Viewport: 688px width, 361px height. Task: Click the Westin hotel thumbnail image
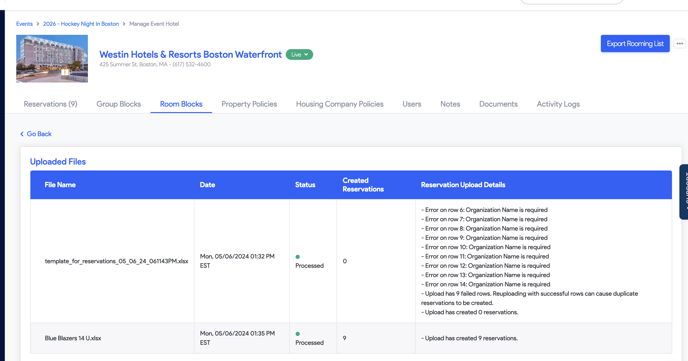pos(52,59)
